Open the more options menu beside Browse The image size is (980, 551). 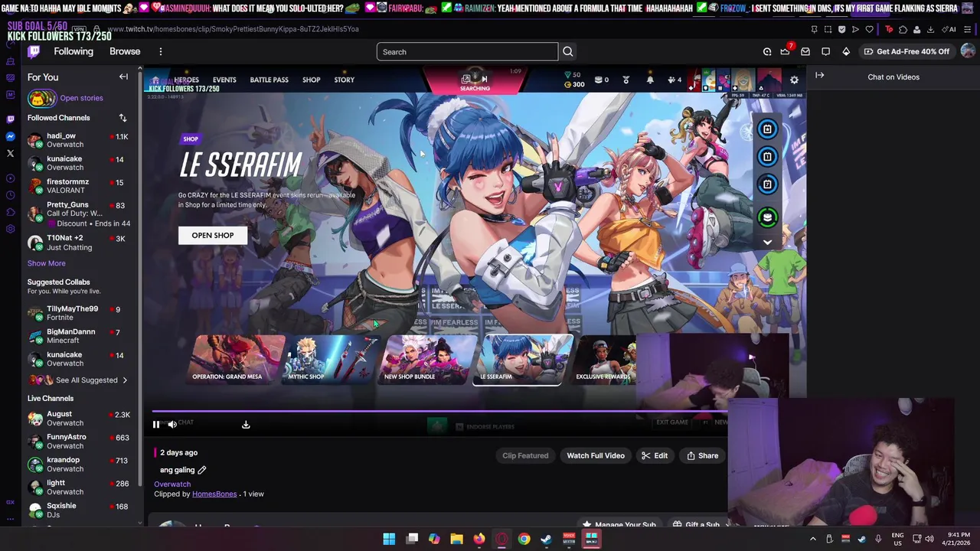coord(161,51)
